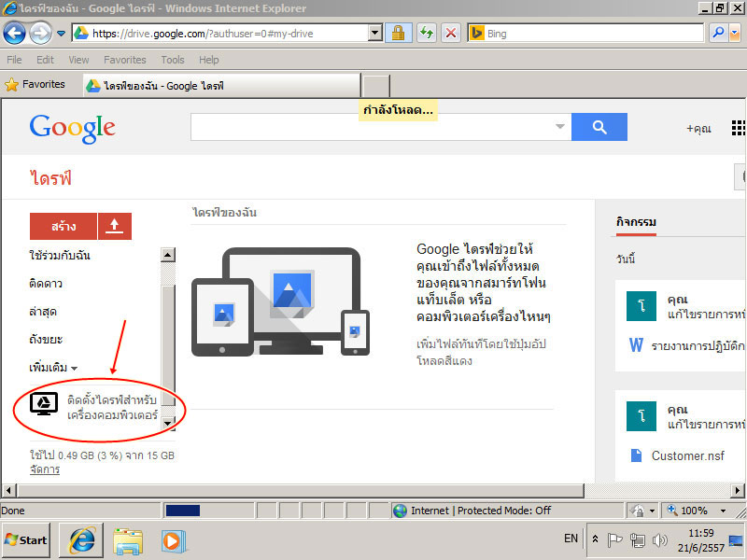Click the sidebar scroll down arrow
This screenshot has height=560, width=747.
pos(168,423)
